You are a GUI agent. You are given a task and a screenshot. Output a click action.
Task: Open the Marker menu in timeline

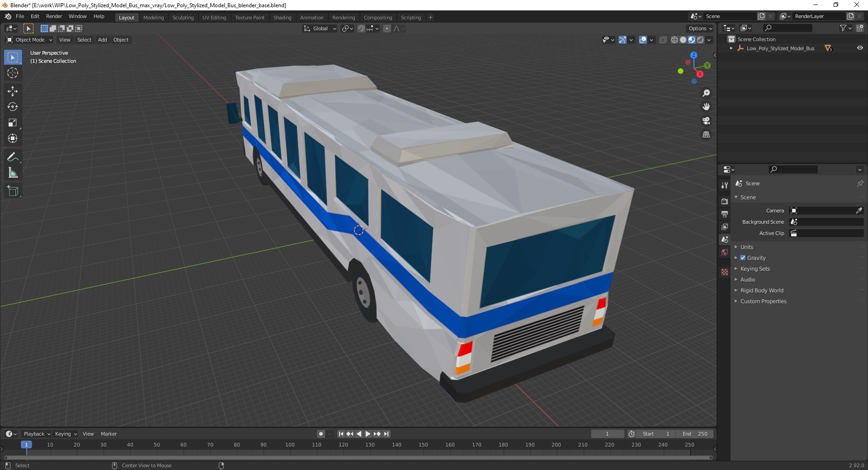pos(108,434)
